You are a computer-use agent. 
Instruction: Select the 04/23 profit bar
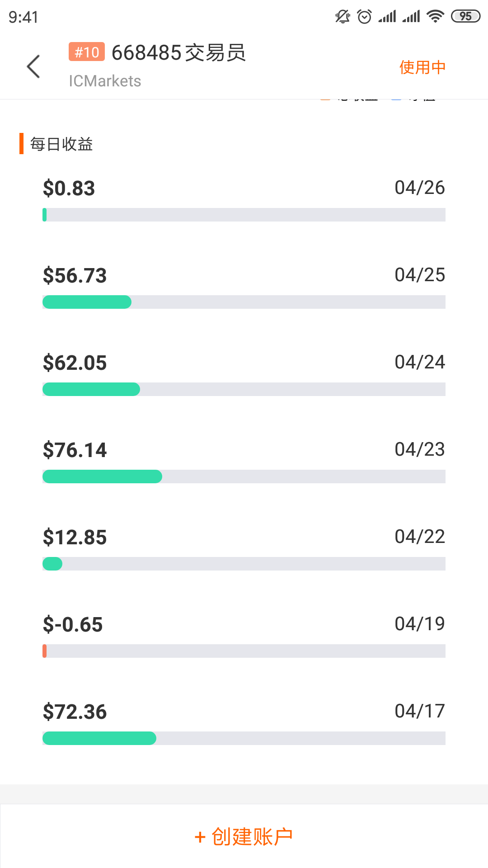(244, 476)
